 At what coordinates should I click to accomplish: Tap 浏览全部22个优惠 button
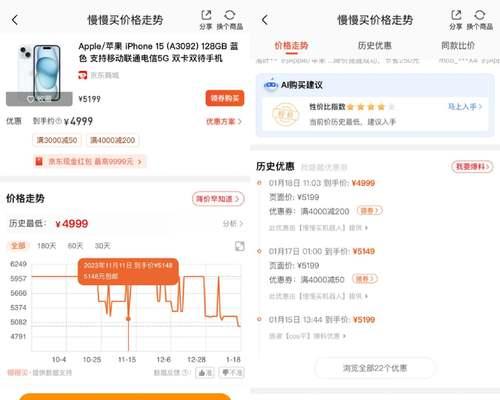375,368
